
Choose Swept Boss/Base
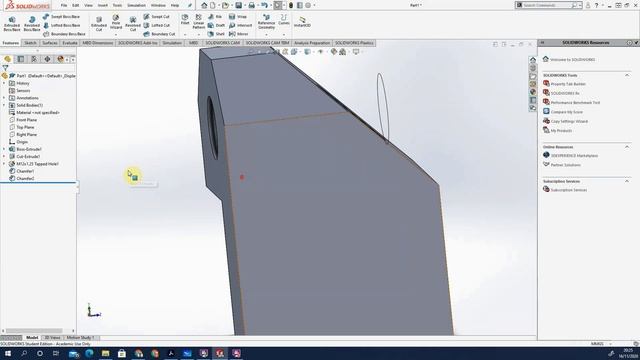[61, 17]
